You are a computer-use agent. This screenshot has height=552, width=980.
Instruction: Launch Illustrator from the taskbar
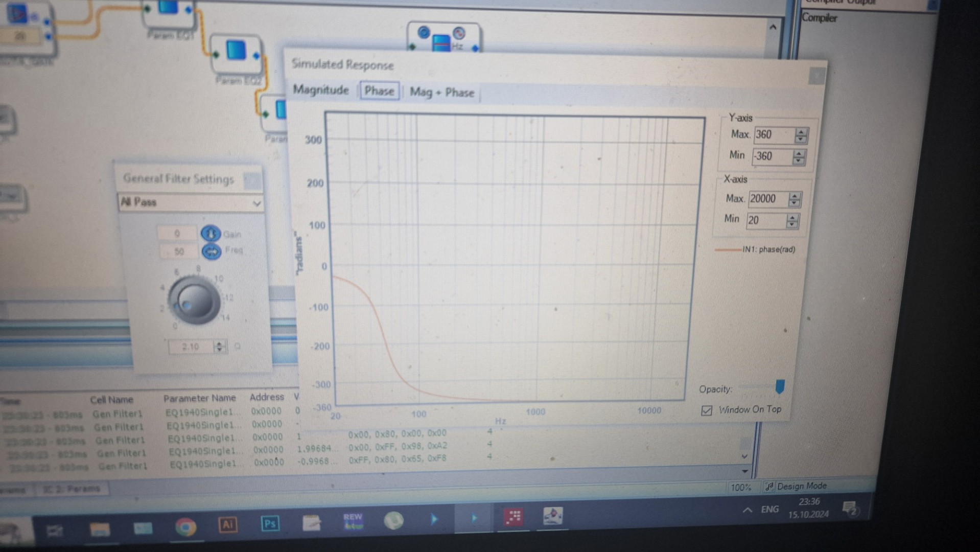[x=227, y=524]
